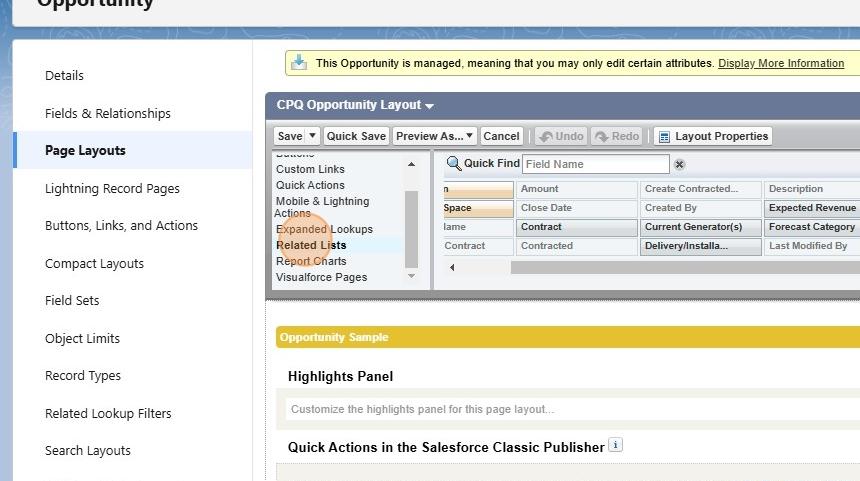Select the Quick Actions palette category
The width and height of the screenshot is (860, 481).
click(310, 185)
